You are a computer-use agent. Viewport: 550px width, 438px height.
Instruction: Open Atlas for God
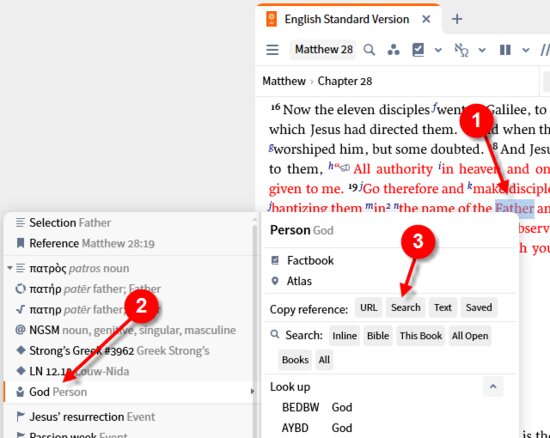[299, 281]
